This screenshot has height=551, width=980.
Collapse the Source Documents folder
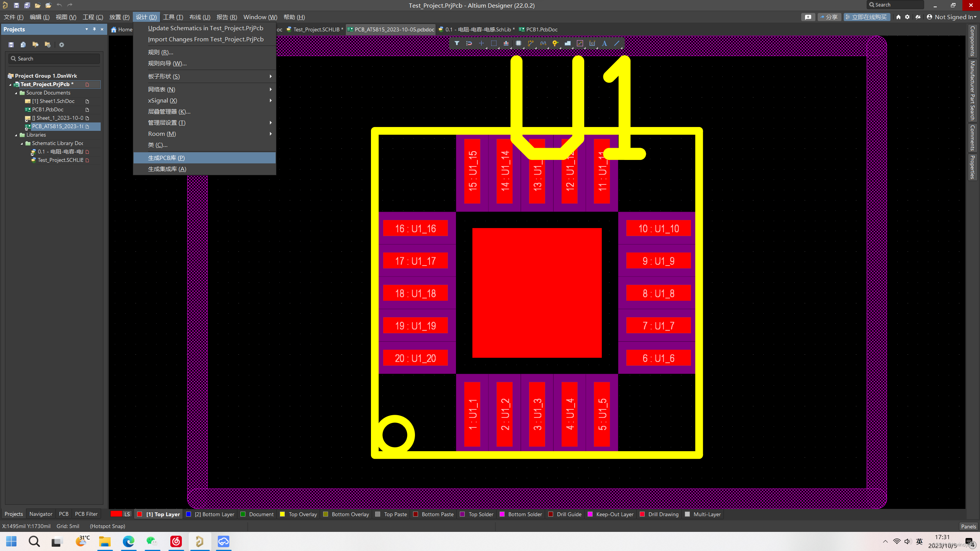[x=16, y=93]
